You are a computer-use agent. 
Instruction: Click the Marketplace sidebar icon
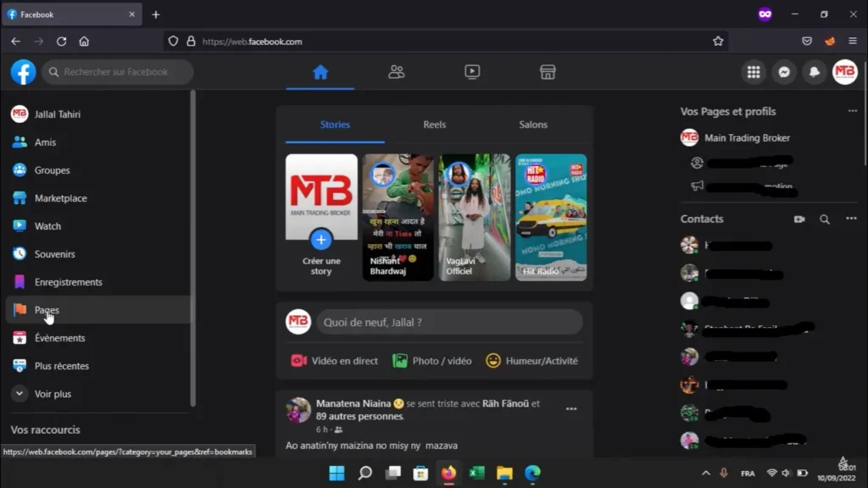(x=19, y=198)
